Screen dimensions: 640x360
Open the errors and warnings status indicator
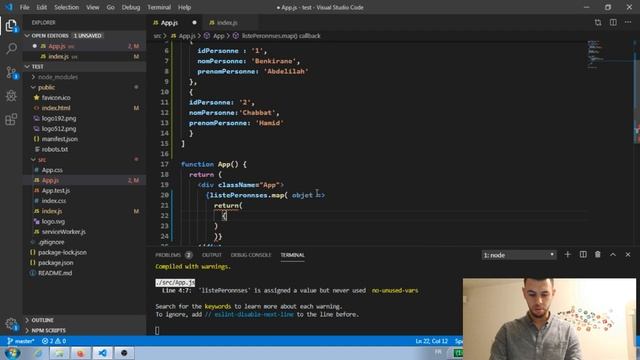click(53, 341)
